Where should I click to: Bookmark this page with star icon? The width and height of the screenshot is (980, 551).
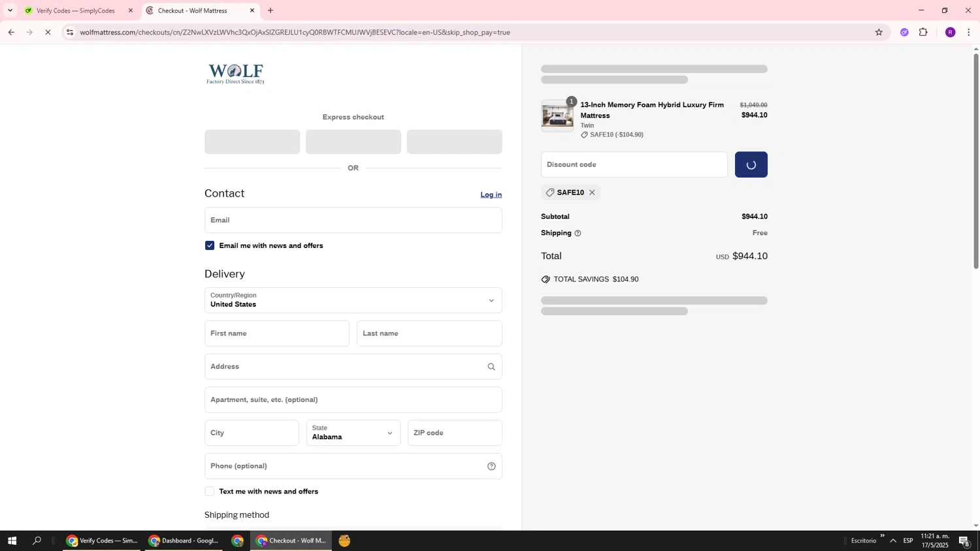pos(879,32)
